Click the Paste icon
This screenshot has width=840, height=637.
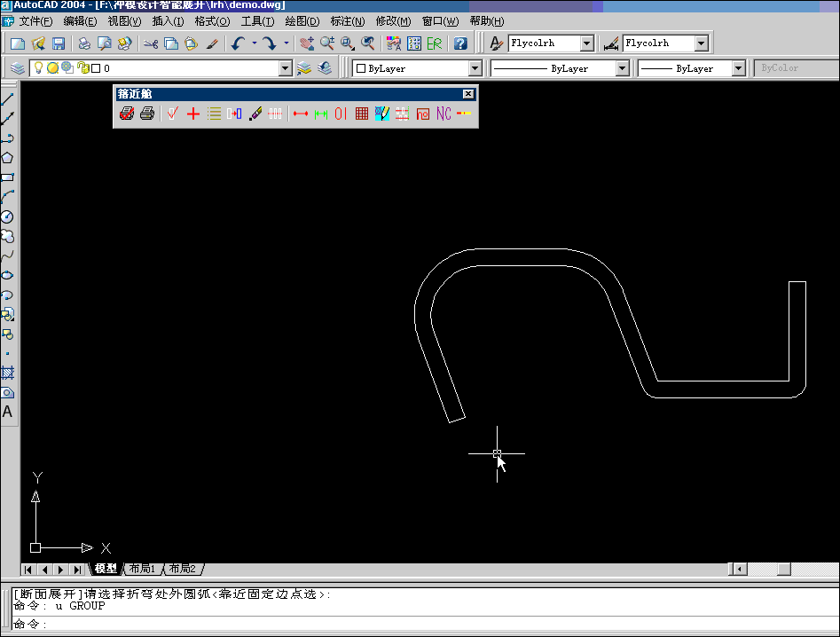(192, 43)
